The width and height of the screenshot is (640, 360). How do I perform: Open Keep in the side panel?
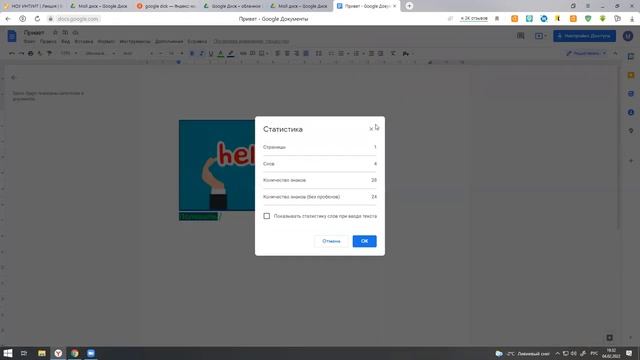pos(631,75)
